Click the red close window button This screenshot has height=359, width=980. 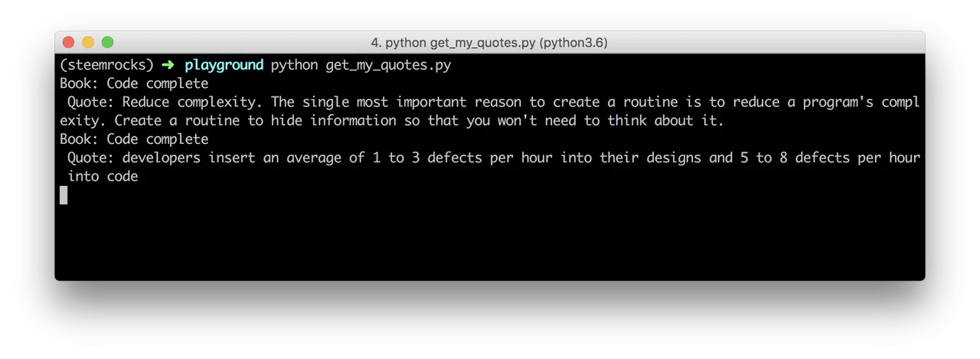pos(68,43)
